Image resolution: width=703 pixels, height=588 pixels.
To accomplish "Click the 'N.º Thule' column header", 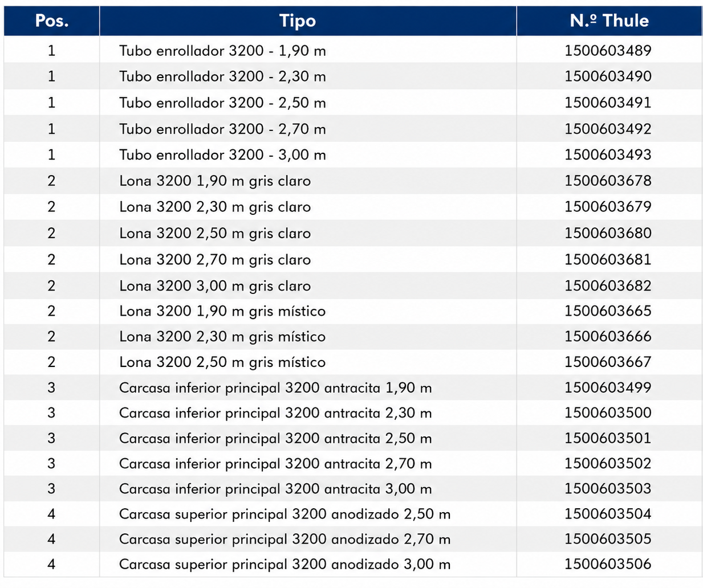I will [x=609, y=21].
